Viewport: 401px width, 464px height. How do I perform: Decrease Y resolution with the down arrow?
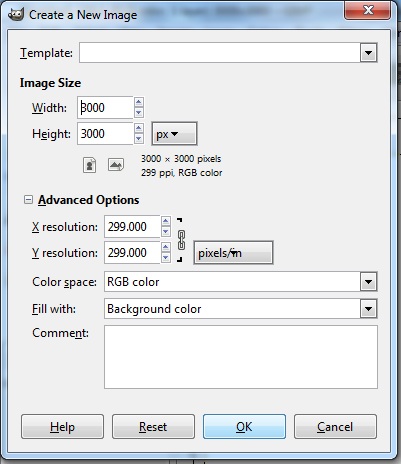166,258
